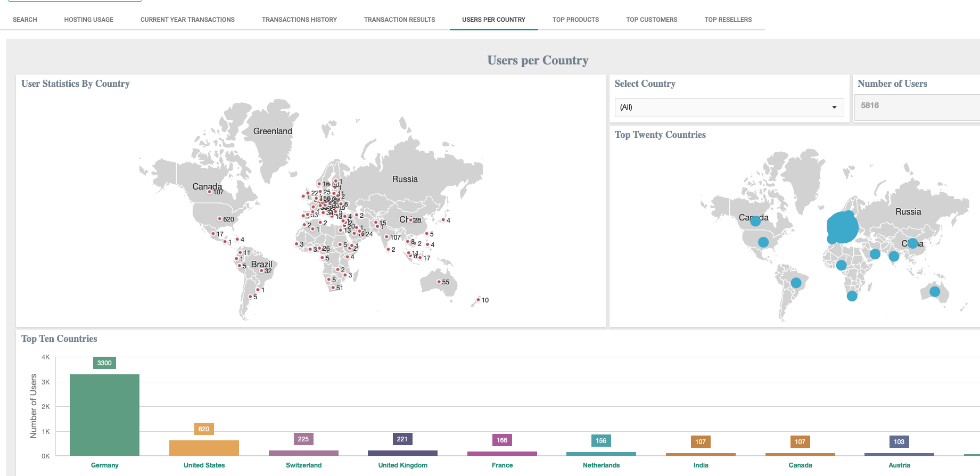
Task: Switch to the Top Products tab
Action: click(x=575, y=20)
